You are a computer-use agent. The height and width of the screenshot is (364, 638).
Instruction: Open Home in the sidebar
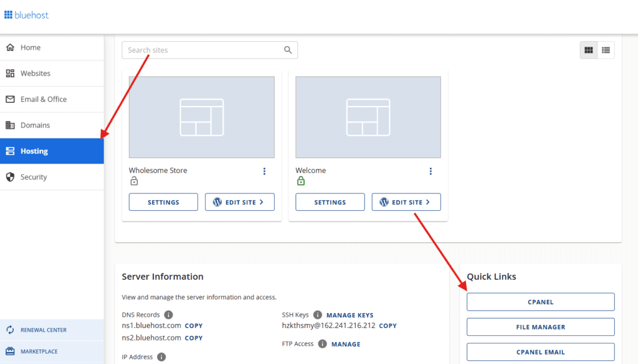pos(52,47)
